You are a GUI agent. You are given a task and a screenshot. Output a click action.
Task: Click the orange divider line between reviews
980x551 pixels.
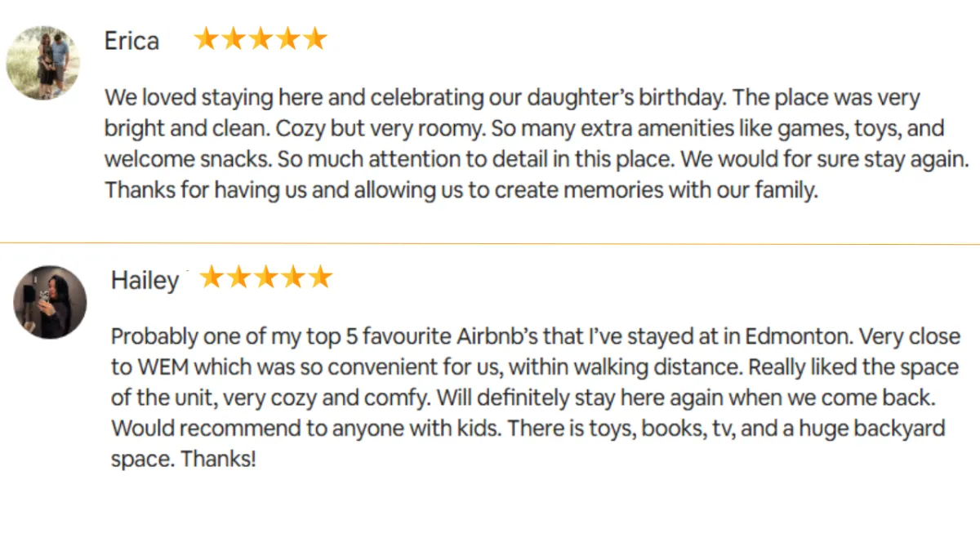tap(490, 243)
